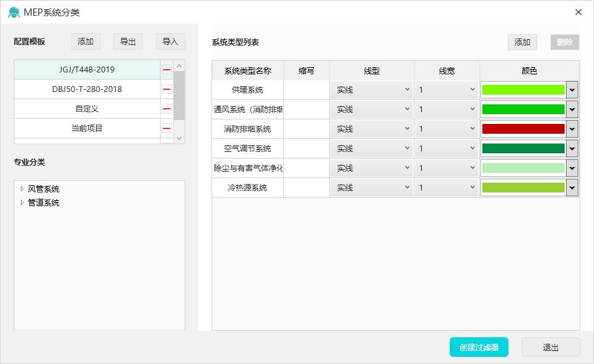594x364 pixels.
Task: Select the 当前项目 template
Action: pyautogui.click(x=87, y=129)
